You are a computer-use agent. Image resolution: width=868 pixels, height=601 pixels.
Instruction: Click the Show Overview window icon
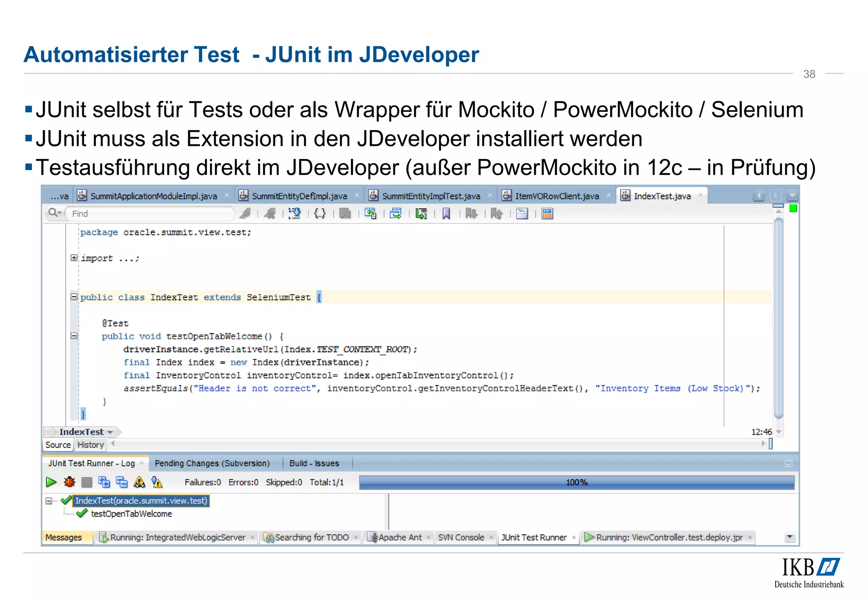(522, 214)
